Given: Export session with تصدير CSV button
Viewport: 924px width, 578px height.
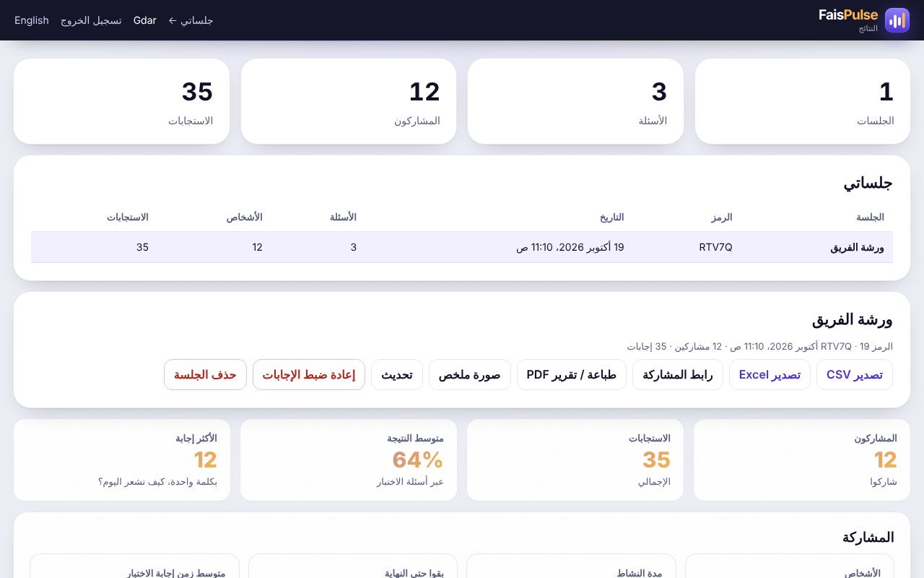Looking at the screenshot, I should (855, 374).
